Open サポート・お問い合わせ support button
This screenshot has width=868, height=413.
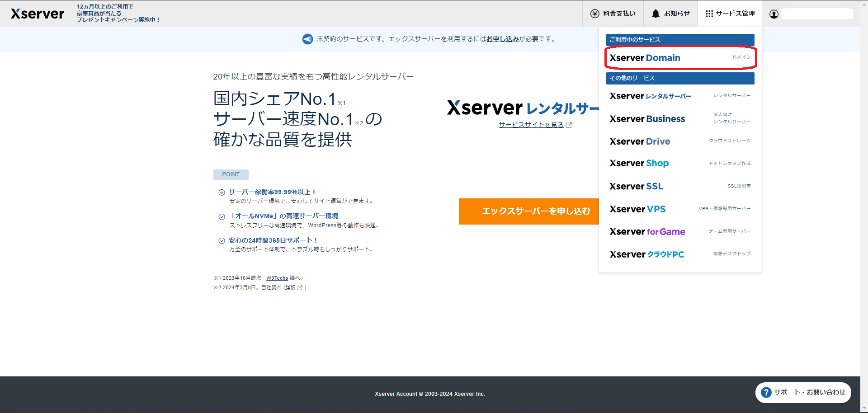click(803, 392)
